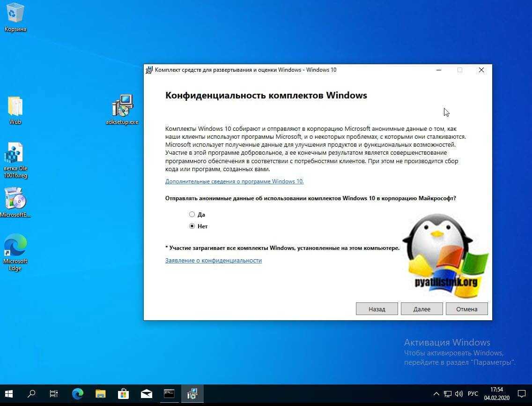Open File Explorer from the taskbar
Viewport: 532px width, 406px height.
100,394
